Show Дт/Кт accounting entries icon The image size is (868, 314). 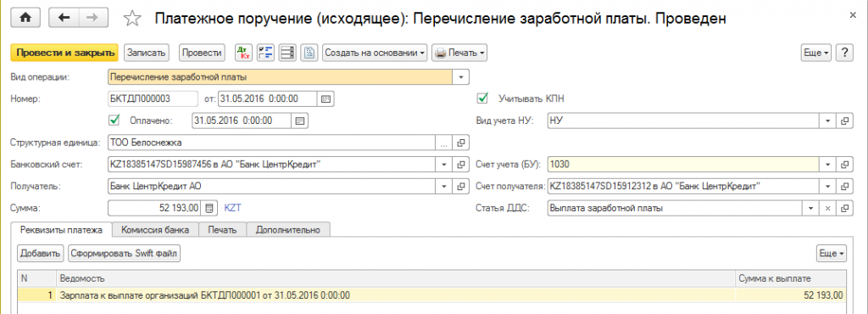(243, 53)
